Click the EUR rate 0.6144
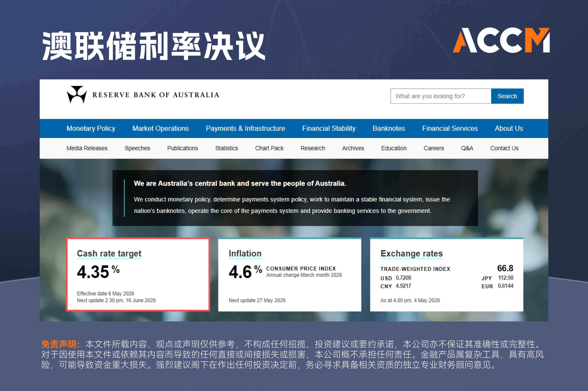588x391 pixels. click(x=506, y=286)
